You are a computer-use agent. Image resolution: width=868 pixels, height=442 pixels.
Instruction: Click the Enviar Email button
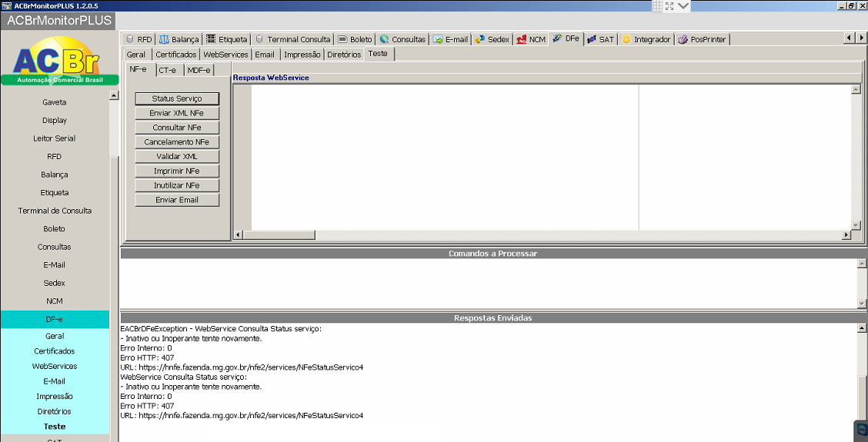pyautogui.click(x=177, y=200)
